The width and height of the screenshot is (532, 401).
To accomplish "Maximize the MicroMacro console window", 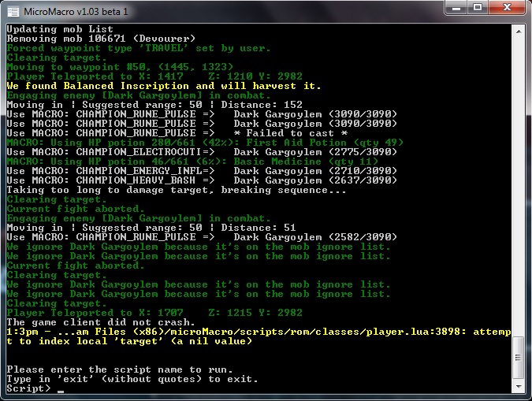I will coord(478,7).
